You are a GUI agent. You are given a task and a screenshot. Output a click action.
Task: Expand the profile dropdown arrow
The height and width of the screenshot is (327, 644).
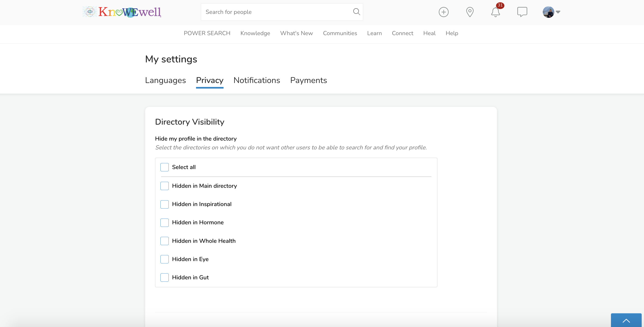(558, 12)
